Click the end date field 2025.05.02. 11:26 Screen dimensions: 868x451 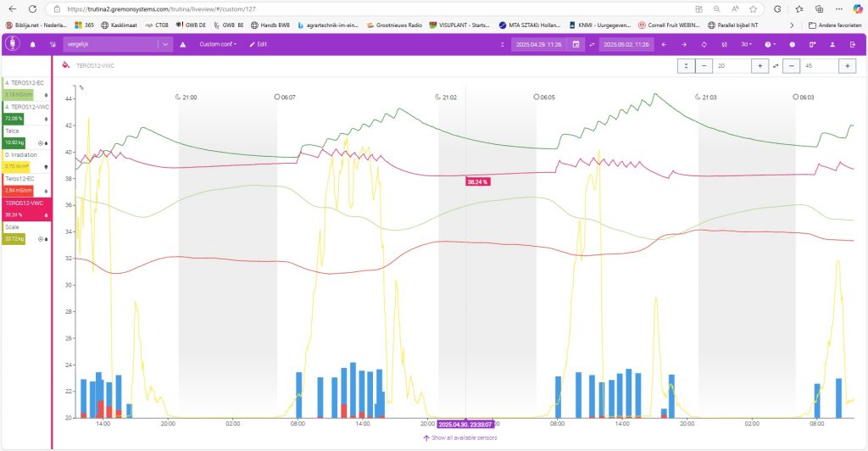tap(626, 44)
